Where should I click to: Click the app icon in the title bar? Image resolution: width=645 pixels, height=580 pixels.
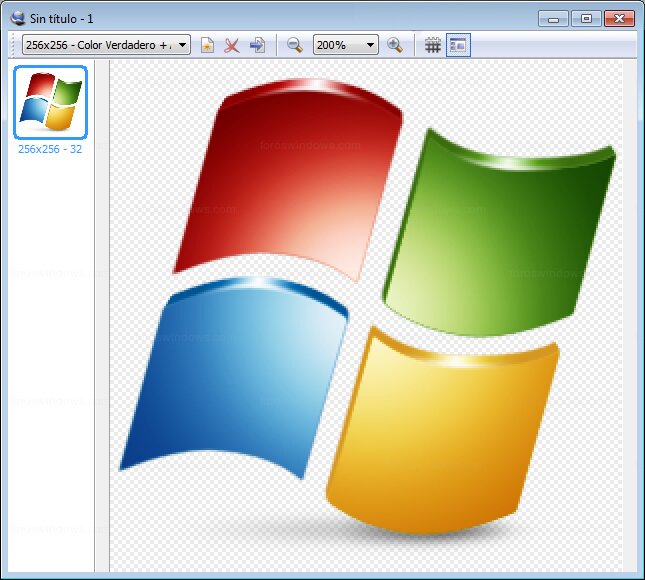coord(18,18)
